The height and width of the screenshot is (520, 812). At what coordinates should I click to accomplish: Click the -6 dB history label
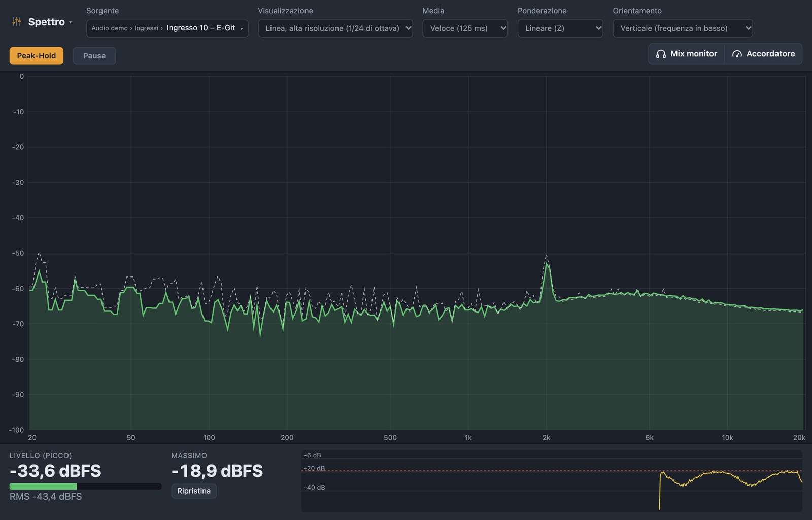tap(313, 455)
